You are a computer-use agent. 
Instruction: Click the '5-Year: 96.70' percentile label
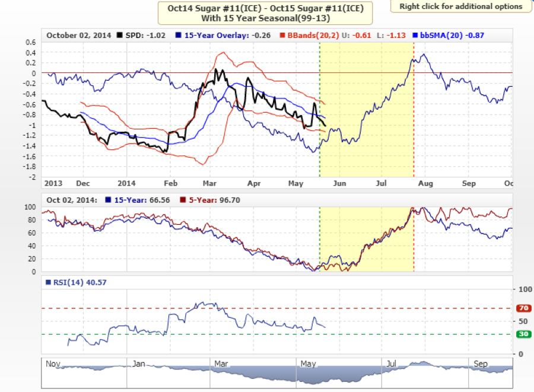215,200
